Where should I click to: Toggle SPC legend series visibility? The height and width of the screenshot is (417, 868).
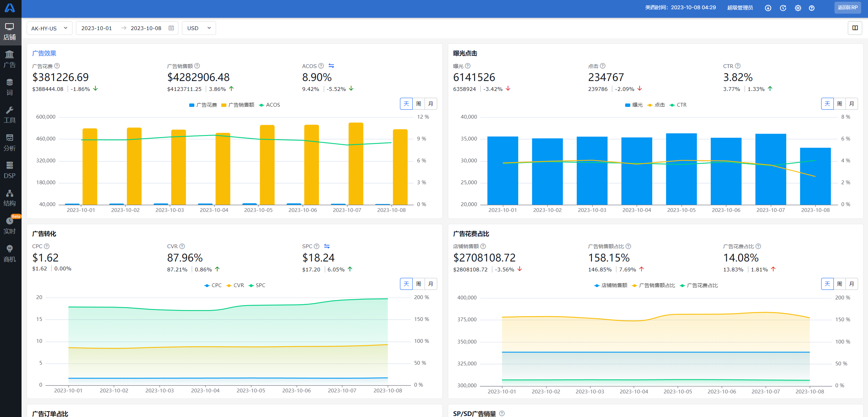[x=257, y=285]
